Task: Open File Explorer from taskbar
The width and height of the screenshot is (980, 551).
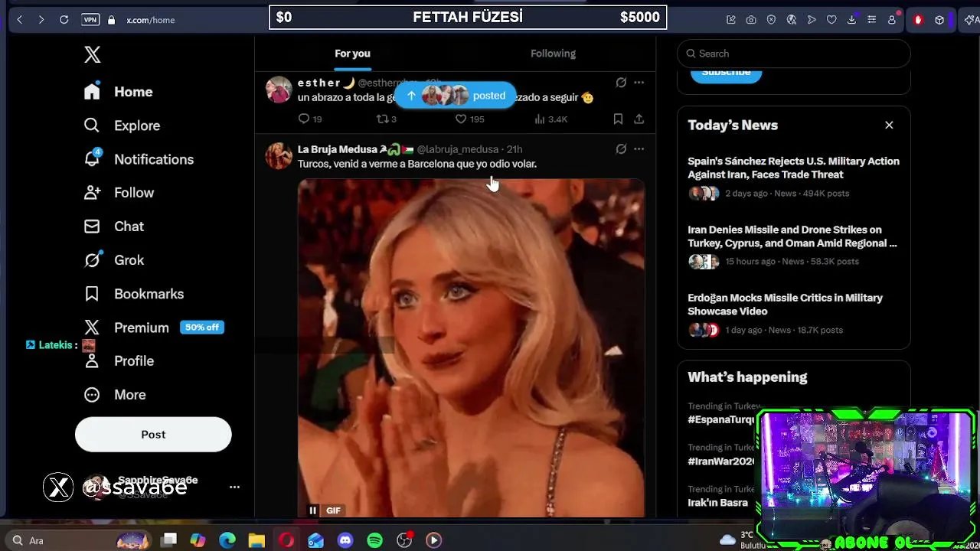Action: tap(256, 540)
